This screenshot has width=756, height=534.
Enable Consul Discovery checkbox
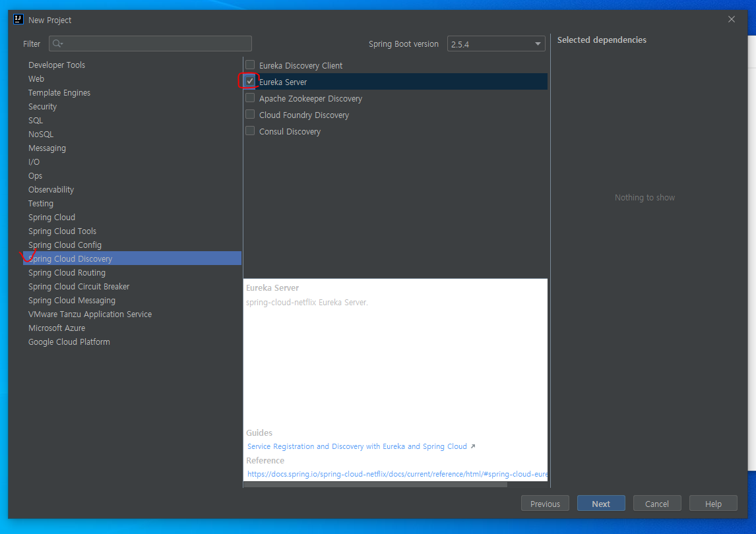point(250,131)
